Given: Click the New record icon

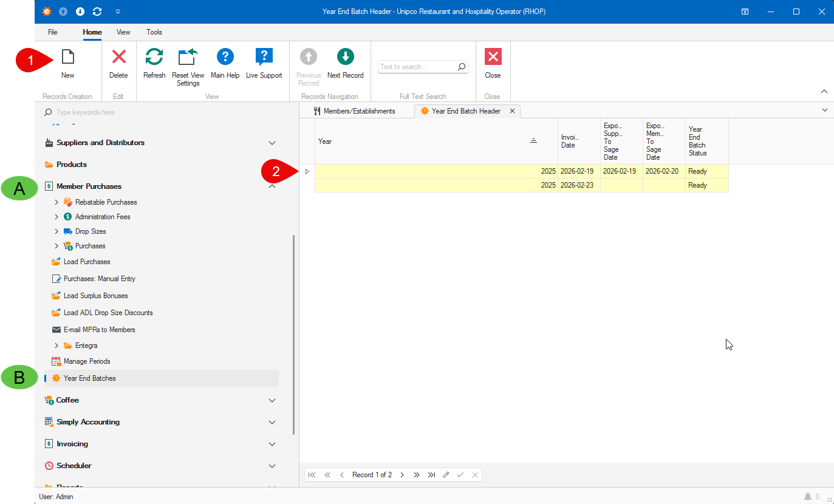Looking at the screenshot, I should point(67,58).
